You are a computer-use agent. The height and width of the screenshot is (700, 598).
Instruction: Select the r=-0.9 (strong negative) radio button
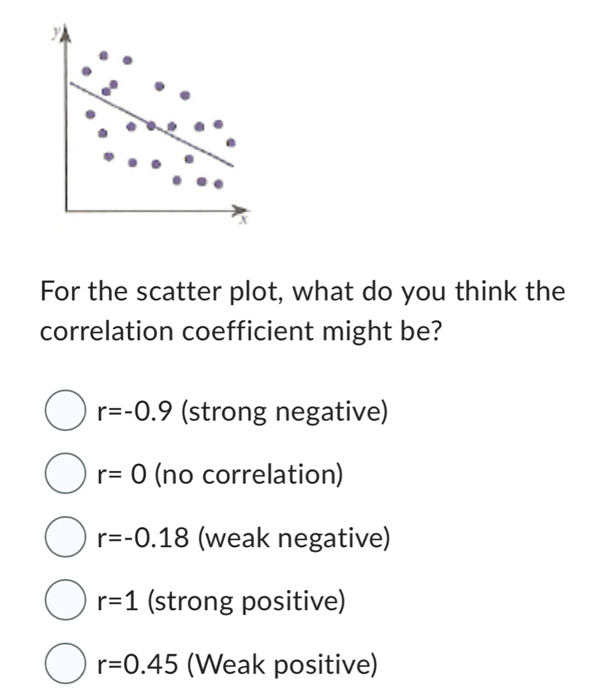coord(66,411)
